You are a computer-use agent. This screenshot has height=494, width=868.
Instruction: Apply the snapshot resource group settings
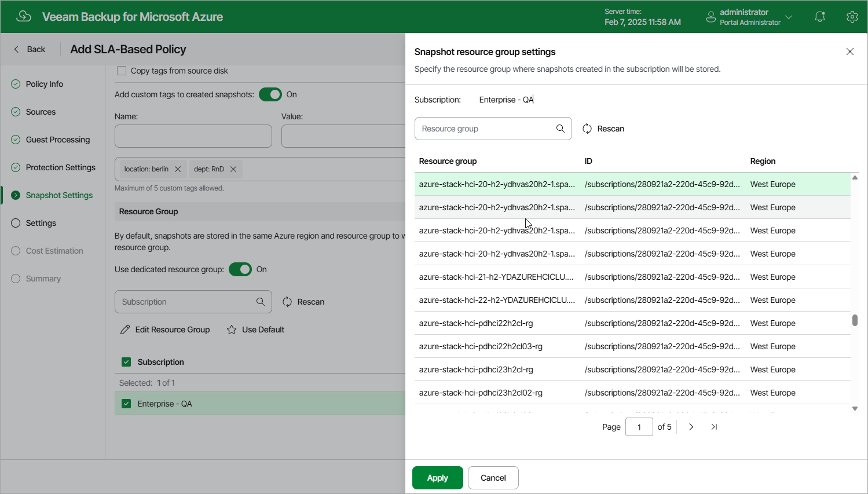click(x=437, y=478)
